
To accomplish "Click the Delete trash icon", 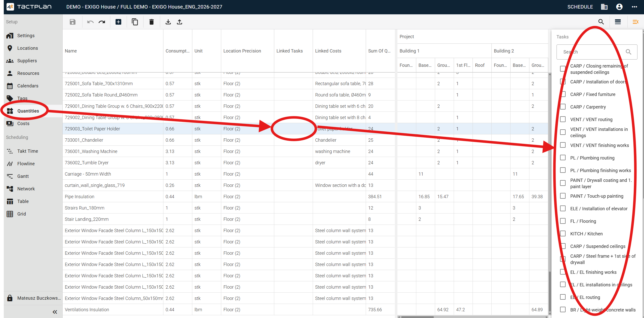I will pyautogui.click(x=151, y=22).
